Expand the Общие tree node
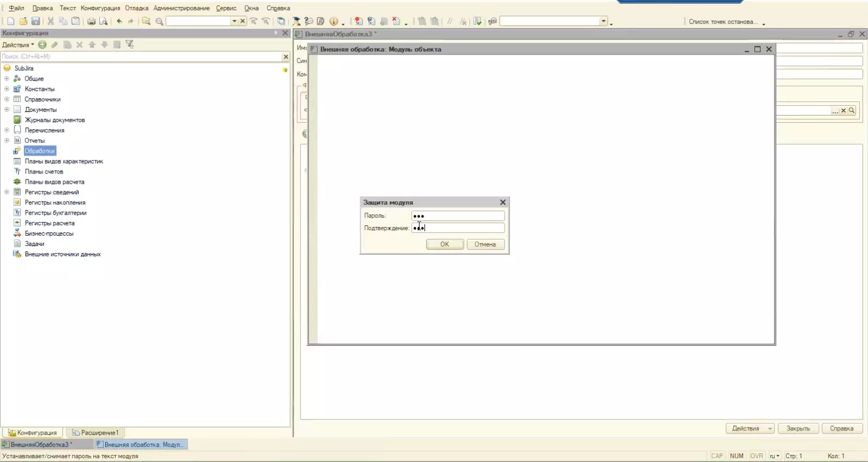The width and height of the screenshot is (868, 462). (x=7, y=79)
